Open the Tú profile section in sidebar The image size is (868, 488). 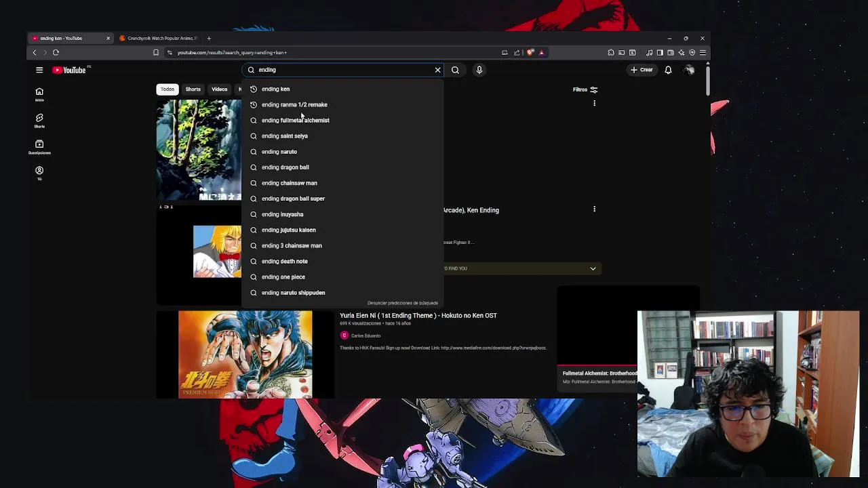[x=39, y=173]
